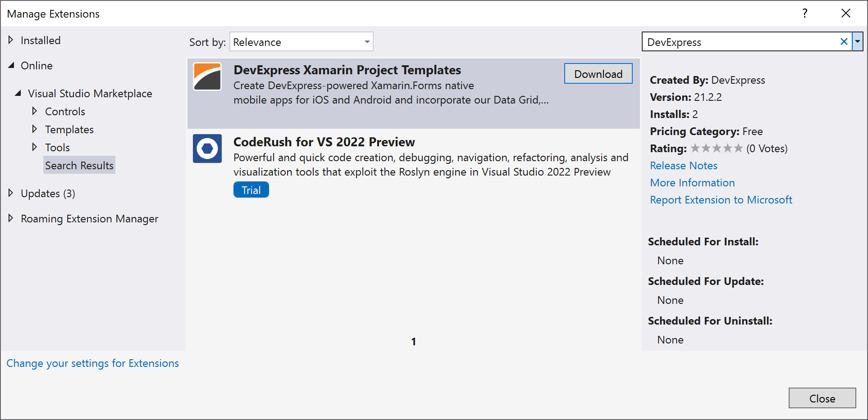Expand the Updates (3) node
This screenshot has height=420, width=868.
11,193
